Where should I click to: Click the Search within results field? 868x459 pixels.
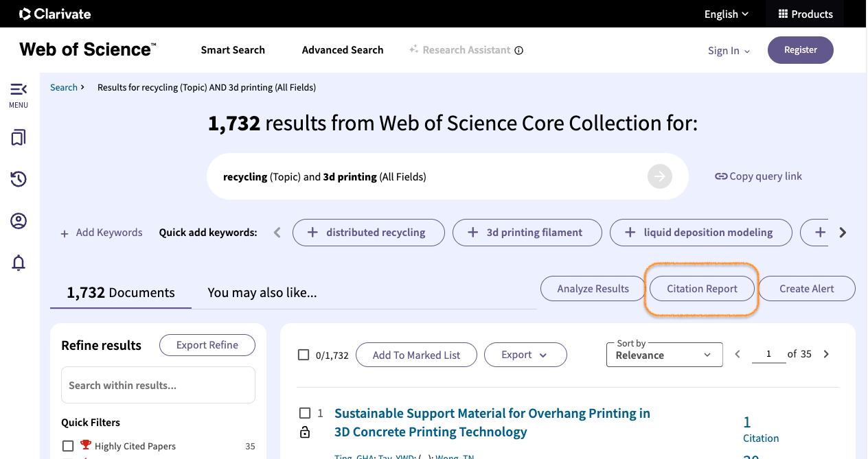(x=158, y=385)
